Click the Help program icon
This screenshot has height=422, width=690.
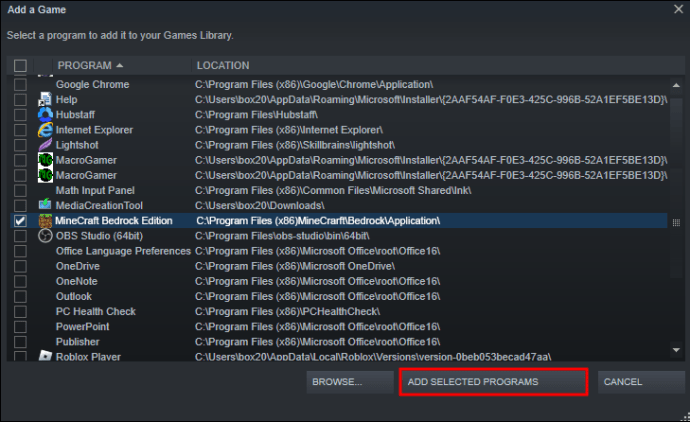coord(45,99)
